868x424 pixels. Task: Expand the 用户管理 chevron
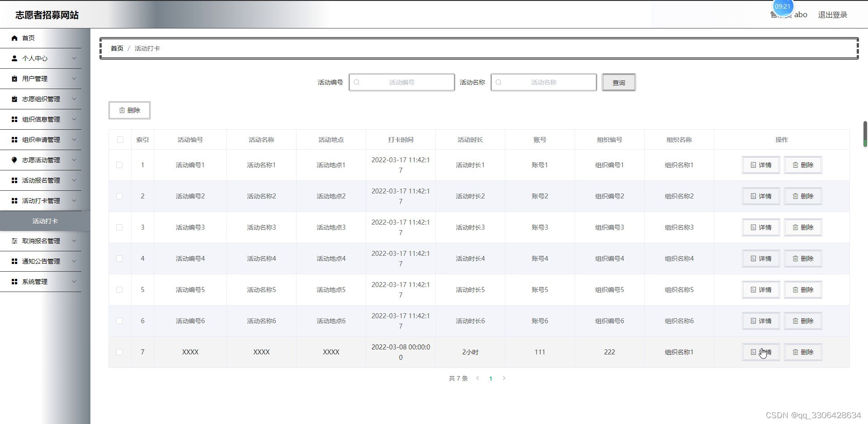[x=74, y=79]
